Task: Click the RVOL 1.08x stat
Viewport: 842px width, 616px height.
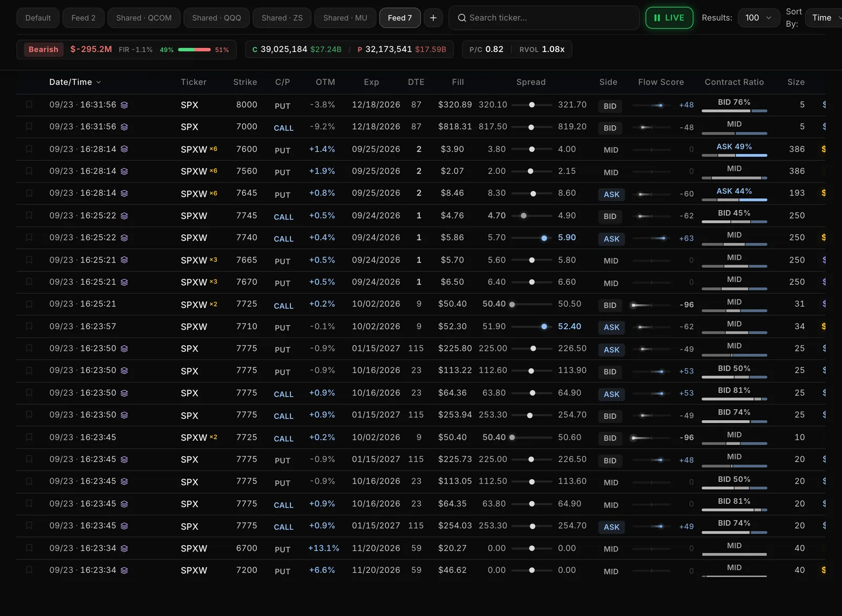Action: [542, 49]
